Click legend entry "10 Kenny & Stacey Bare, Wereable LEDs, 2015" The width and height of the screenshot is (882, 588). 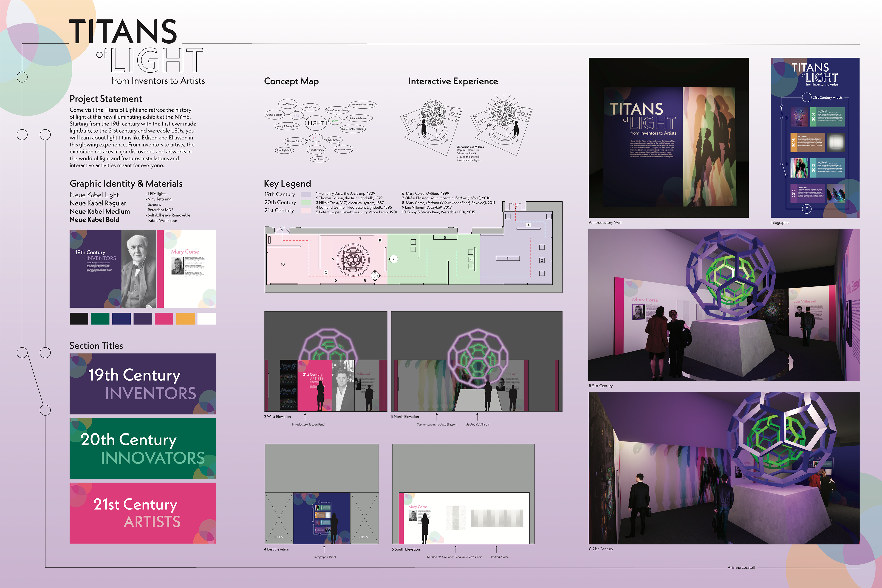click(x=438, y=212)
